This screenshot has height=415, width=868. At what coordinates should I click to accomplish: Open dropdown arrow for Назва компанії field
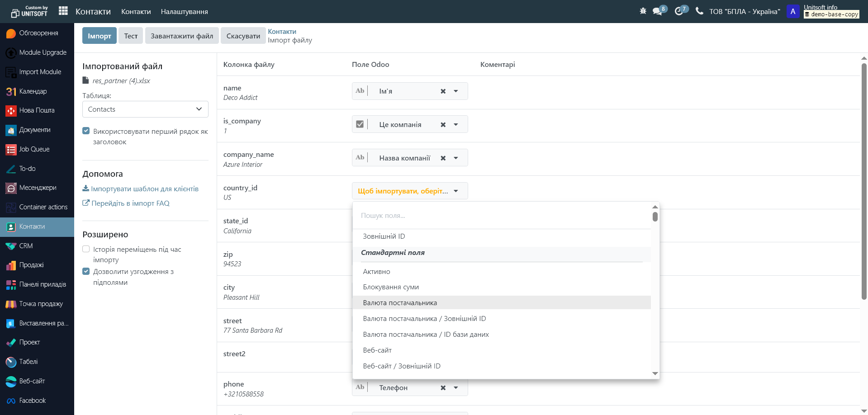(x=456, y=158)
